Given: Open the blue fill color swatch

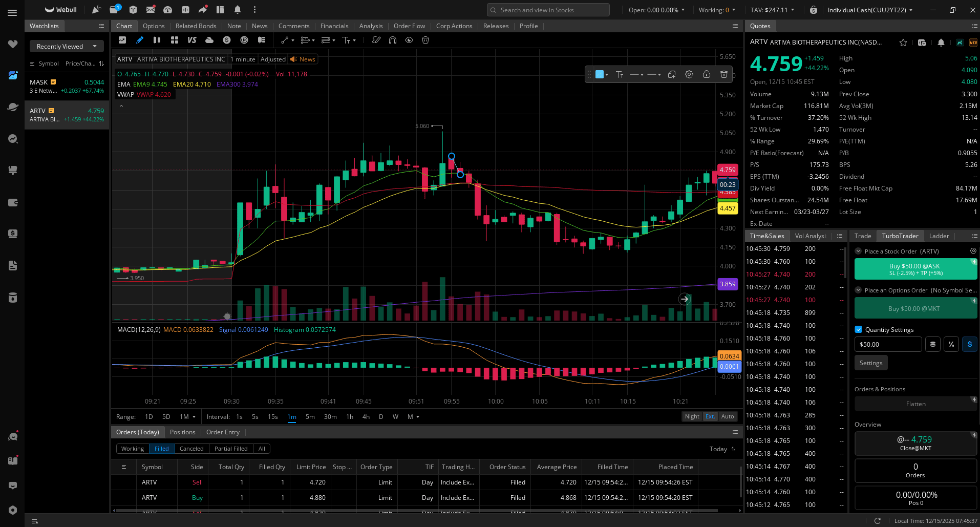Looking at the screenshot, I should 600,74.
